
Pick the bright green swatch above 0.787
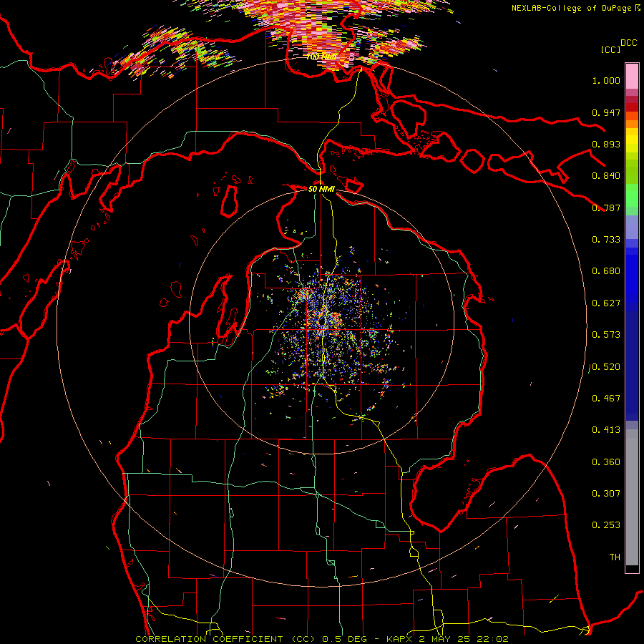click(x=632, y=195)
